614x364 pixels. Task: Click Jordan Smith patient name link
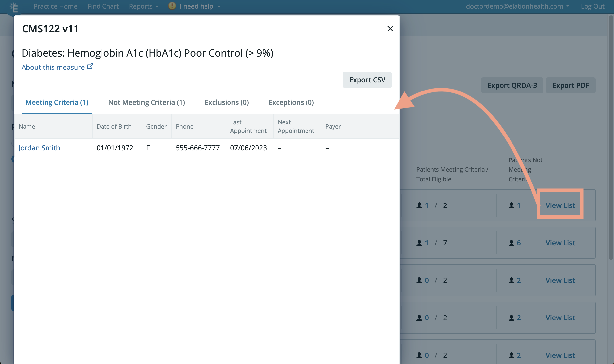pyautogui.click(x=39, y=148)
